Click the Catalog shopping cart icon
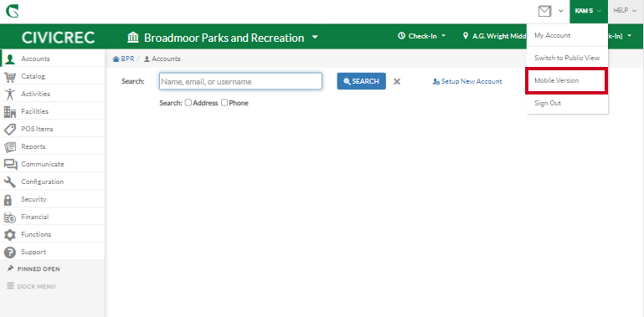This screenshot has height=317, width=644. (x=10, y=77)
